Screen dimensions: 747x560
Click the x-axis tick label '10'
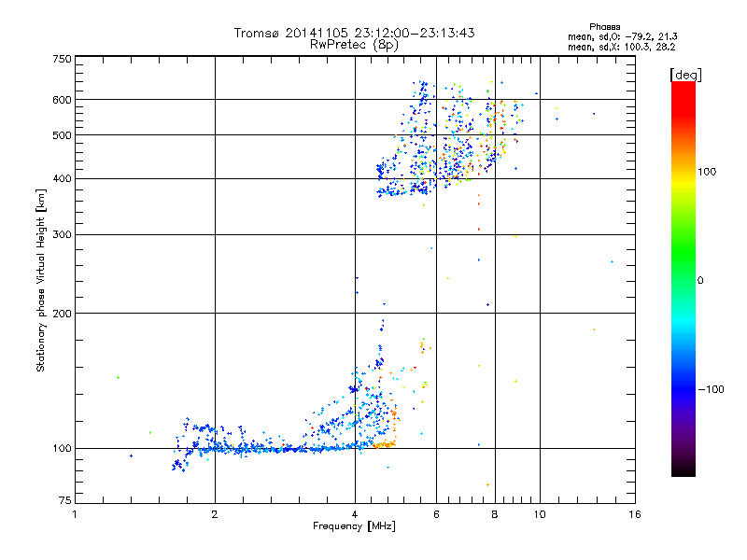click(x=540, y=514)
